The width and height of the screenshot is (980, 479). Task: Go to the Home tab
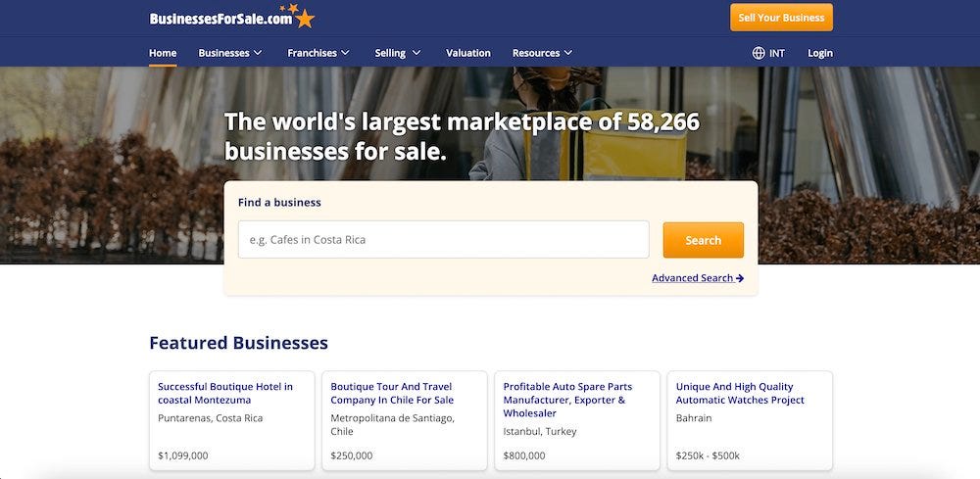[x=163, y=53]
